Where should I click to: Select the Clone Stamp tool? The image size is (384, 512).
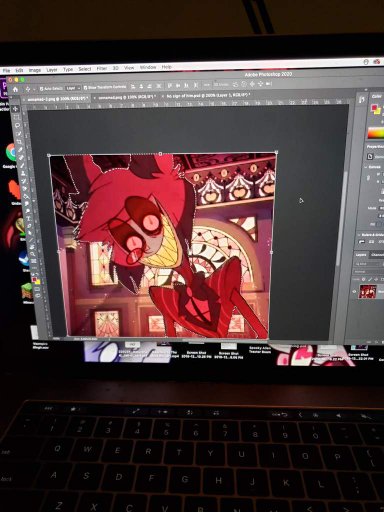point(23,173)
